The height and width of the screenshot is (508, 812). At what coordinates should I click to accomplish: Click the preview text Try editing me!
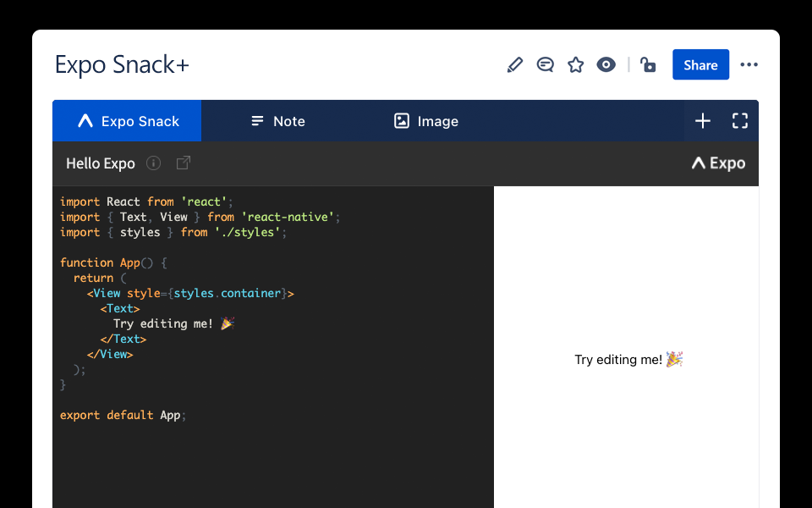(x=618, y=360)
